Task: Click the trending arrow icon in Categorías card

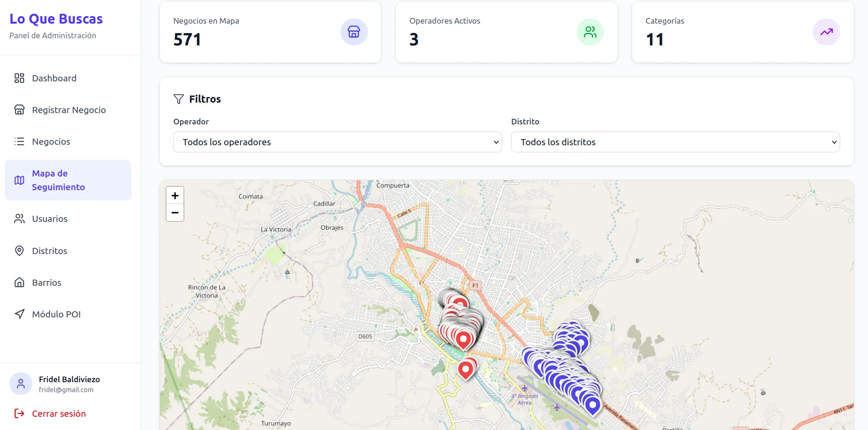Action: 826,32
